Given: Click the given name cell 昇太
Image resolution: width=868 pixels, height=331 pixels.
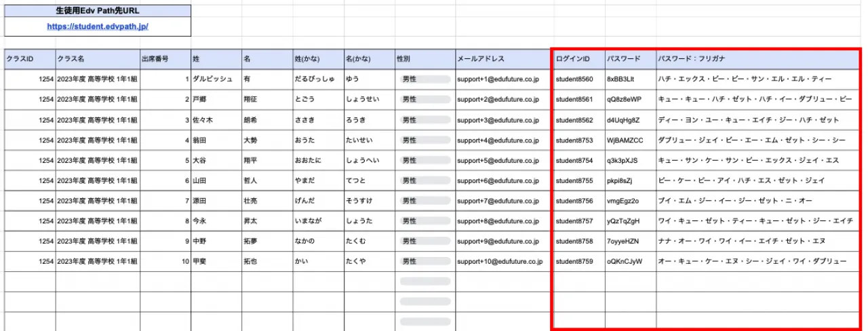Looking at the screenshot, I should 267,221.
